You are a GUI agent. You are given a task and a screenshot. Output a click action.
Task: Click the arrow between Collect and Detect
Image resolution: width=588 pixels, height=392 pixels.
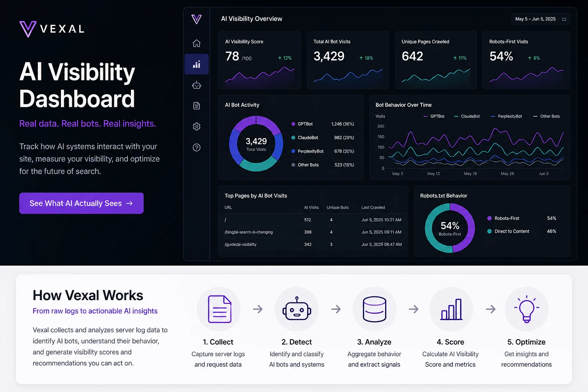[258, 309]
